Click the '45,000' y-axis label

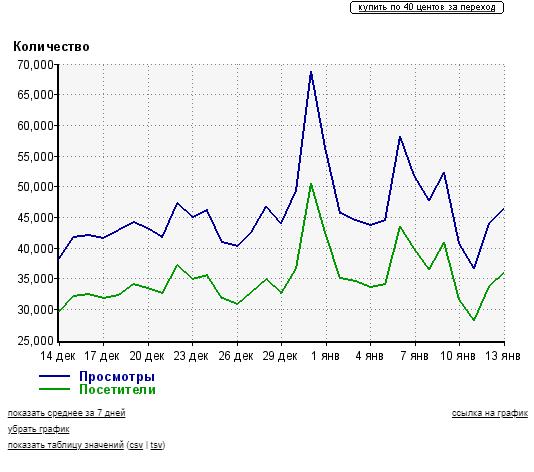pyautogui.click(x=35, y=218)
